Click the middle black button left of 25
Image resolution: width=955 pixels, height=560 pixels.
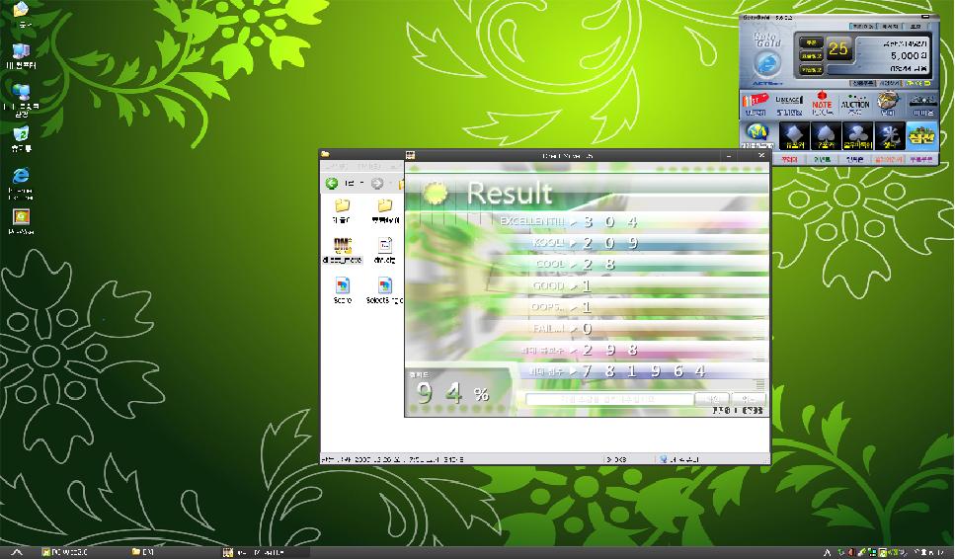[x=811, y=56]
